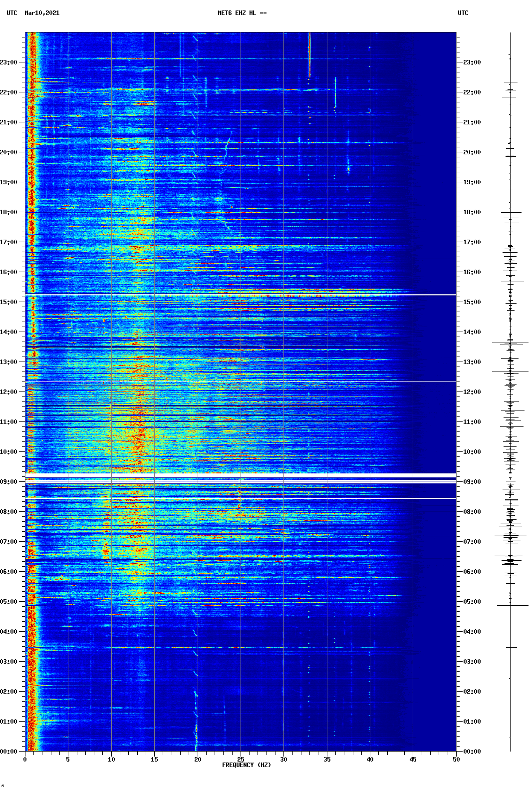This screenshot has height=791, width=532.
Task: Click the 50 tick label on frequency axis
Action: (456, 759)
